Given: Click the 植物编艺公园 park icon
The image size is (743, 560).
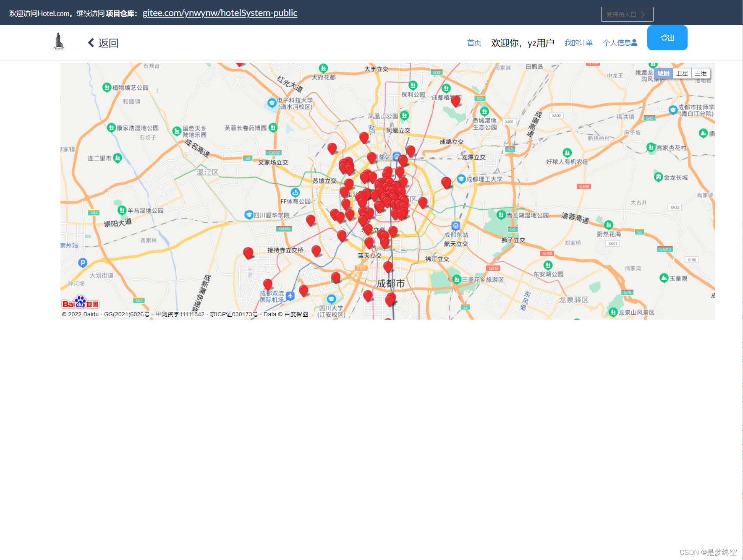Looking at the screenshot, I should tap(107, 87).
